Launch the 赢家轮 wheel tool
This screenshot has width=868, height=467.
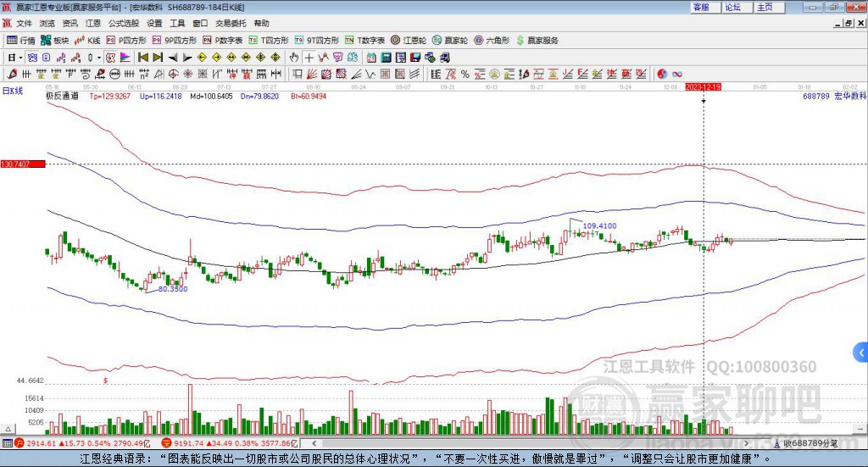450,41
